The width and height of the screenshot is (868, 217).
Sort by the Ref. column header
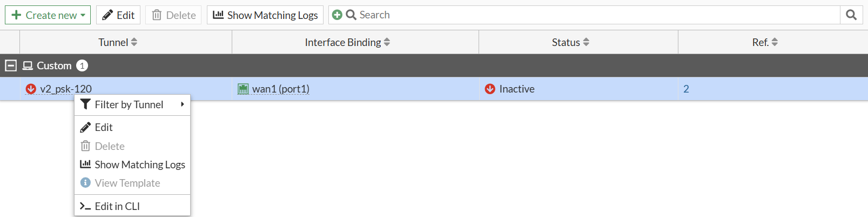coord(764,42)
